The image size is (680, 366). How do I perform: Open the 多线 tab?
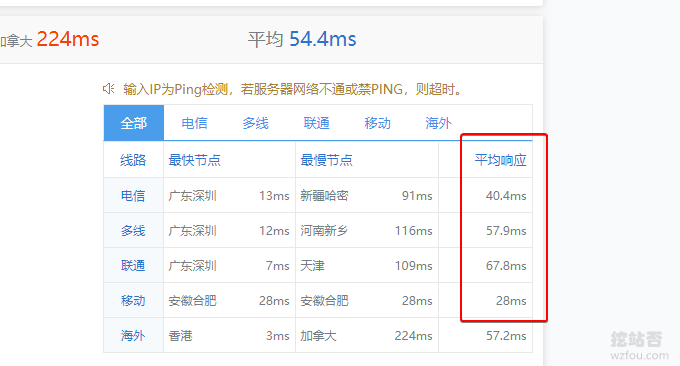(255, 123)
